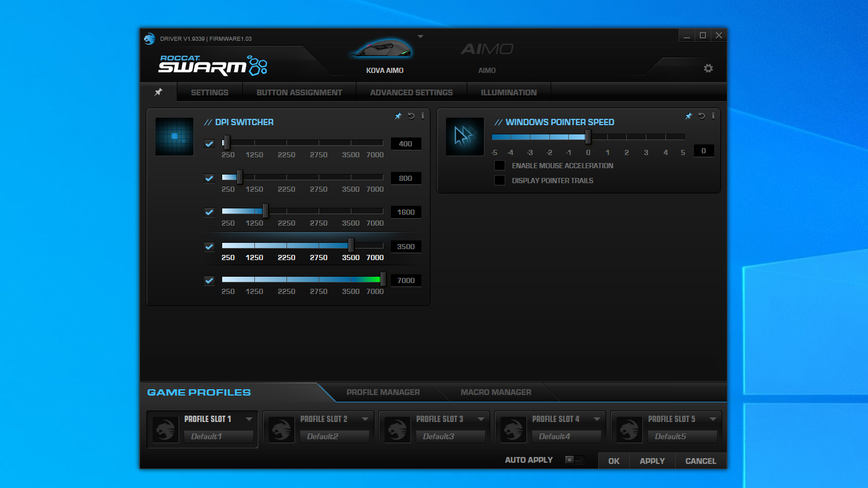
Task: Click the Roccat logo in the title bar
Action: click(150, 38)
